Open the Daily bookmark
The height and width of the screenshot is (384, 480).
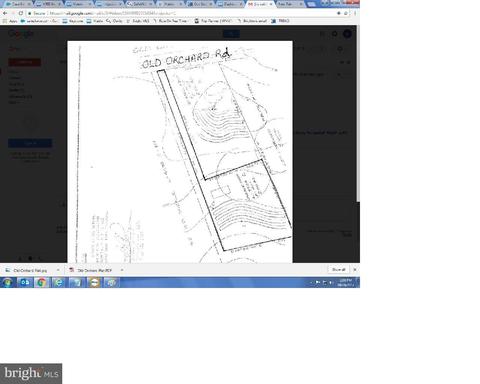click(x=114, y=21)
